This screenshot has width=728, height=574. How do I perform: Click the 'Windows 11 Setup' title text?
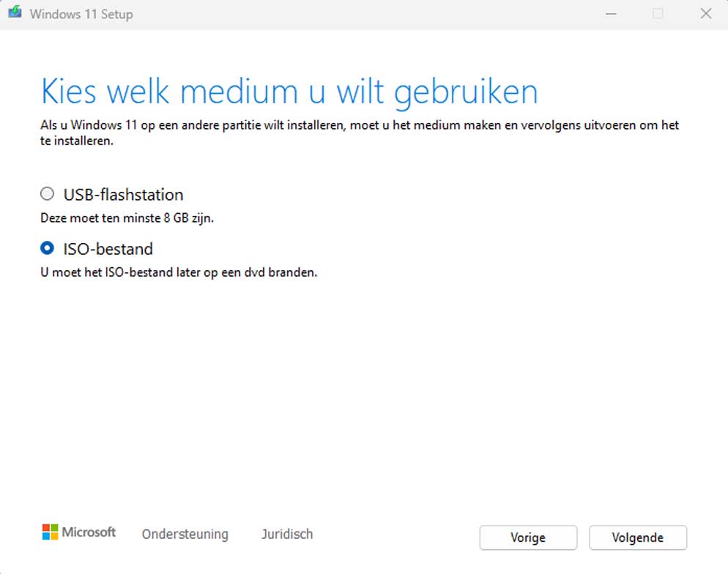click(81, 14)
